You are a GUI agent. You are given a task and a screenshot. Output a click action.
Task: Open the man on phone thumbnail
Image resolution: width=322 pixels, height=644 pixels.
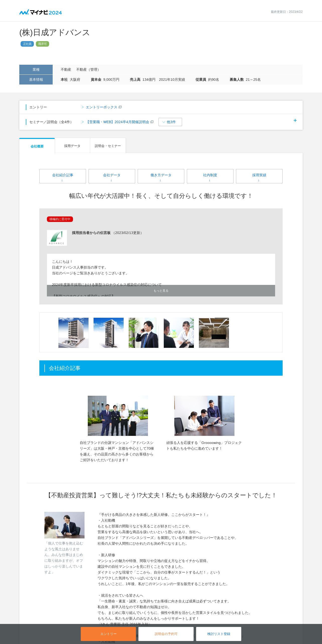[x=144, y=333]
